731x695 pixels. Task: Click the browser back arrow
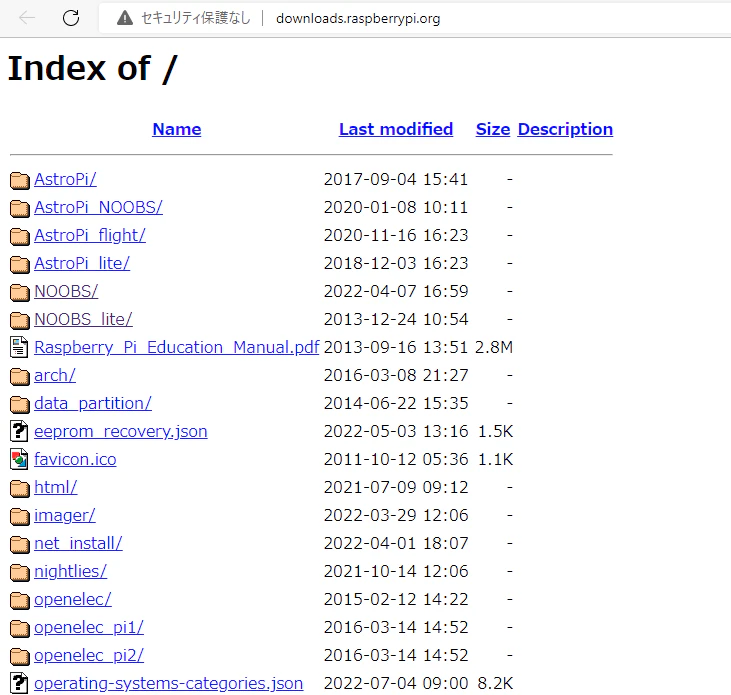tap(27, 18)
